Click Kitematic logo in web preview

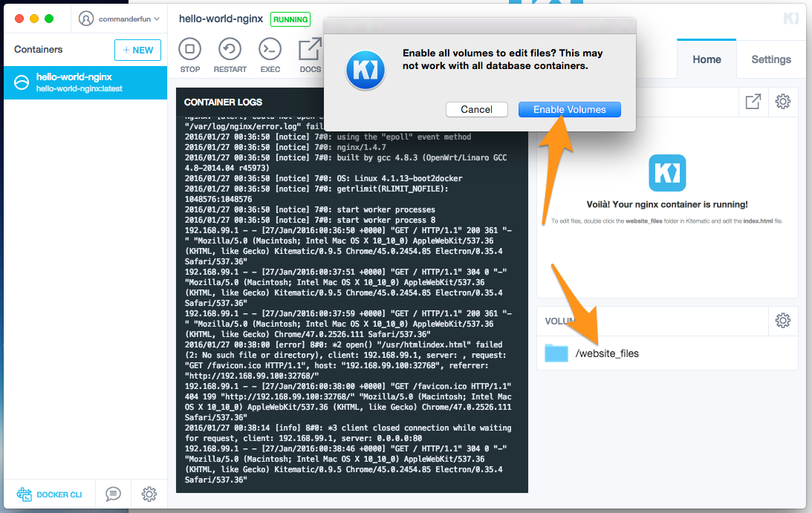(667, 173)
